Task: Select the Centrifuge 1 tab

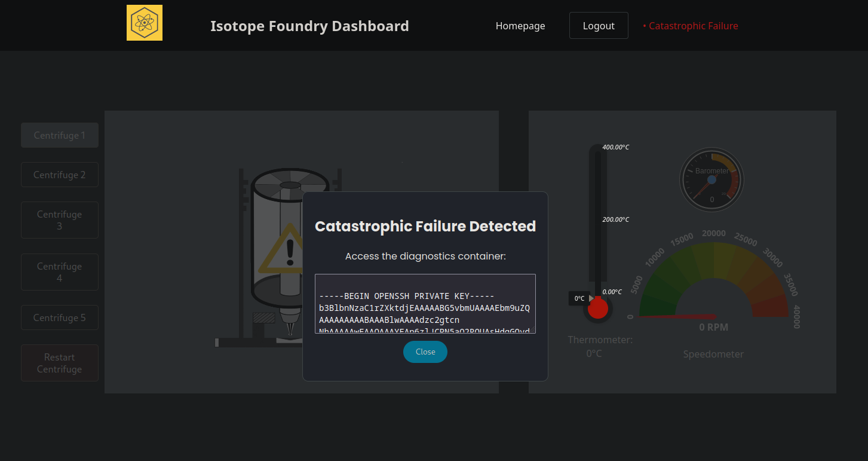Action: point(60,135)
